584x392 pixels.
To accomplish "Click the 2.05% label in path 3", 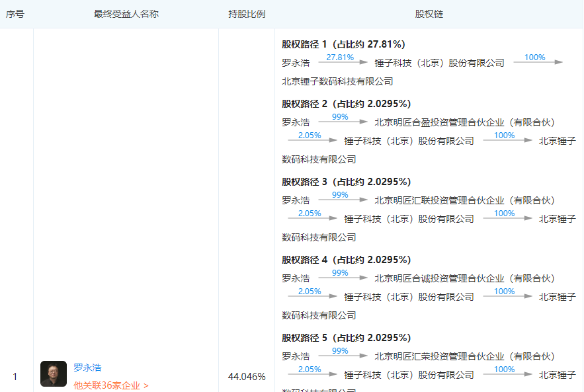I will tap(310, 214).
